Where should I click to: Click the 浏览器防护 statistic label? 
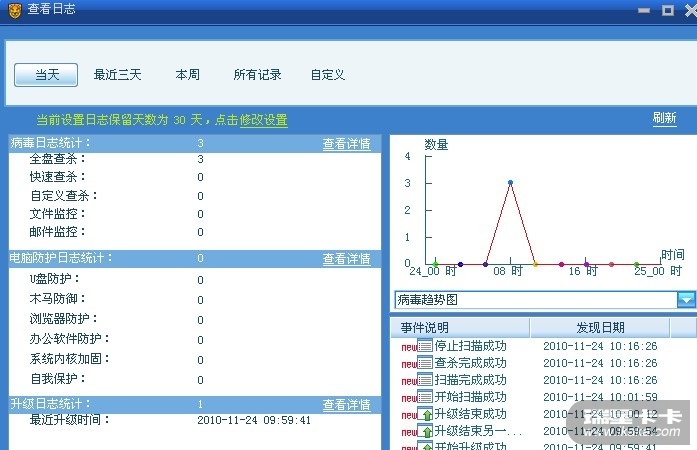[x=64, y=319]
